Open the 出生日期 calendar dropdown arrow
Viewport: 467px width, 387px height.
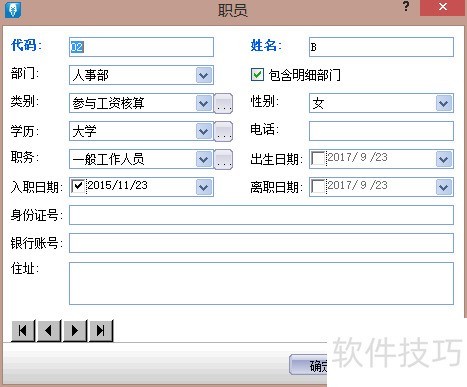click(x=444, y=159)
